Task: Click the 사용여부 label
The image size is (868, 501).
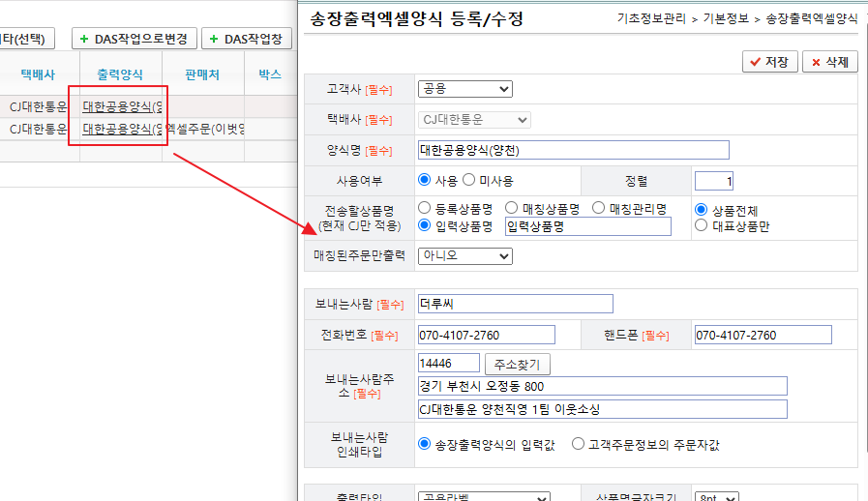Action: [359, 181]
